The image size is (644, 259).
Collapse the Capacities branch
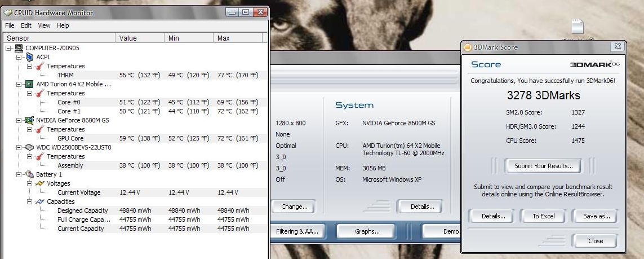29,202
